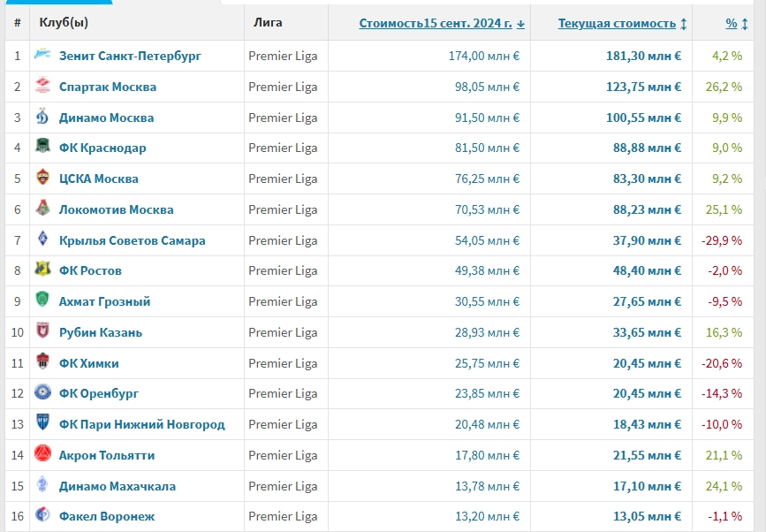Screen dimensions: 766x532
Task: Open Динамо Махачкала club link
Action: coord(118,486)
